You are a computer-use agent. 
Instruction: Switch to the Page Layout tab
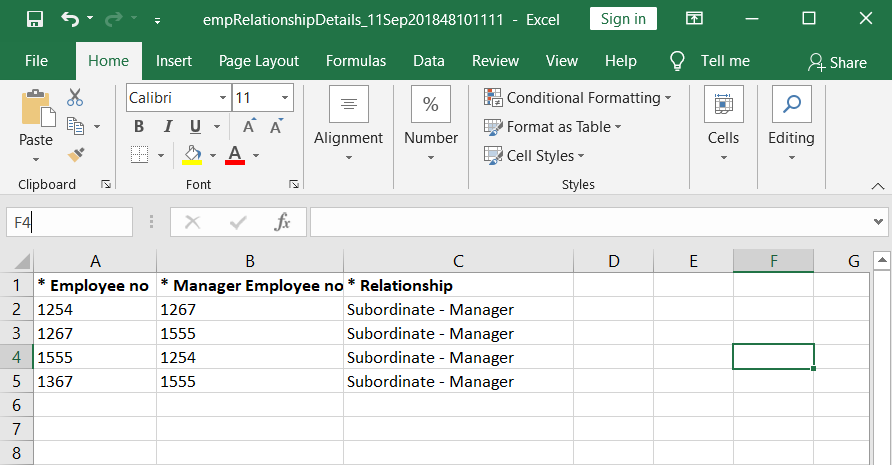click(x=259, y=61)
